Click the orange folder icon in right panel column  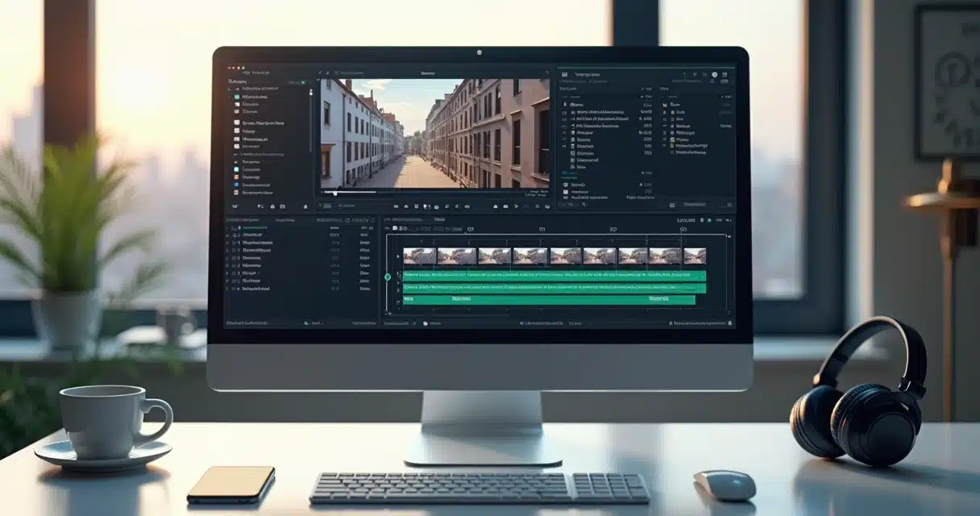(665, 106)
